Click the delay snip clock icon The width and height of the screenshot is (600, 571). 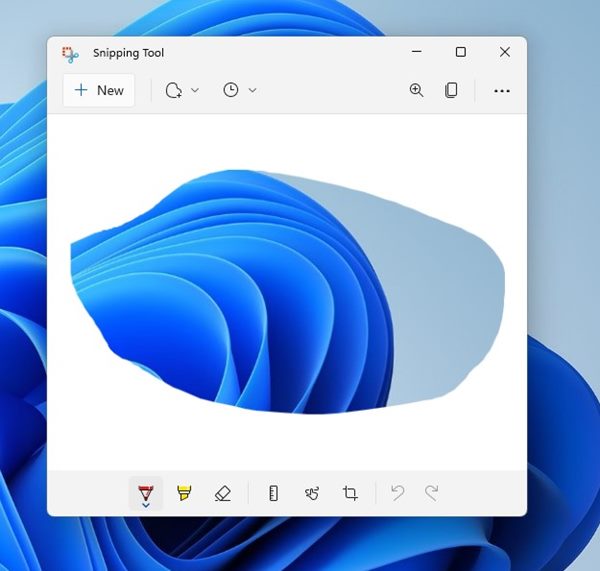[231, 90]
